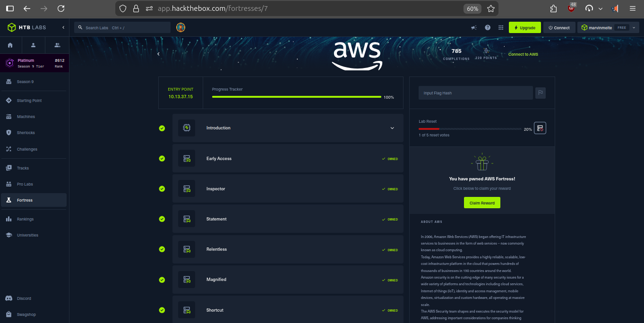Click the lab reset vote icon
The width and height of the screenshot is (644, 323).
click(x=540, y=128)
